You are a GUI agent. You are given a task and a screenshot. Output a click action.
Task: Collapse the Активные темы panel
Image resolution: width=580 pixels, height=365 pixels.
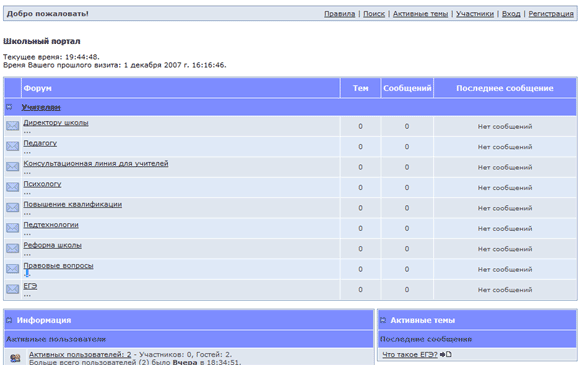pyautogui.click(x=383, y=320)
